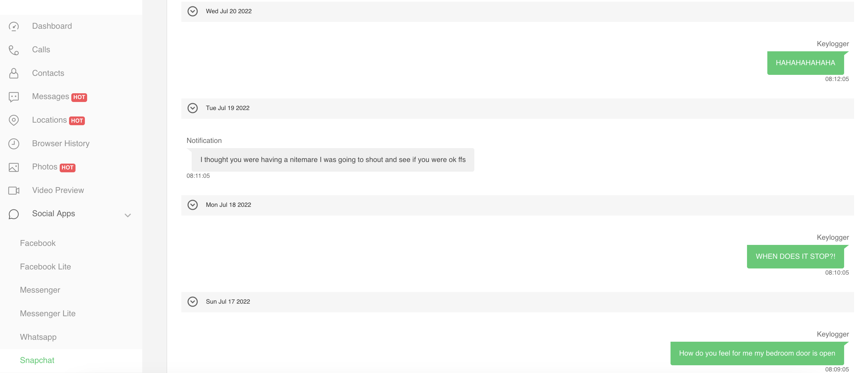Click the Facebook Lite link

(45, 267)
